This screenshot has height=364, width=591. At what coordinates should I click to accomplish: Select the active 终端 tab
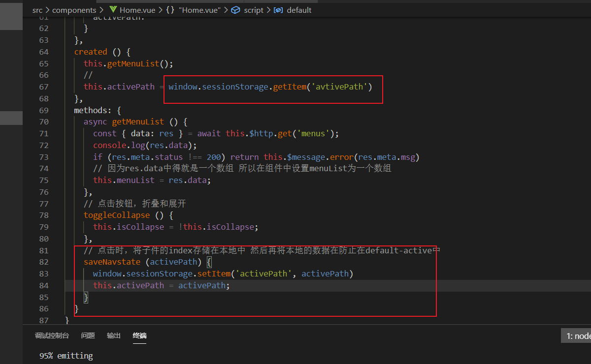(139, 335)
